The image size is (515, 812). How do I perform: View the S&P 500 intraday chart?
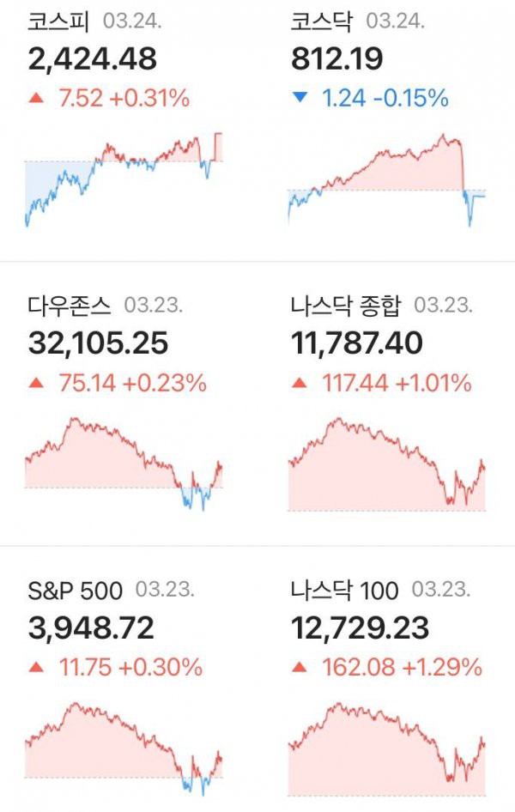click(x=124, y=748)
